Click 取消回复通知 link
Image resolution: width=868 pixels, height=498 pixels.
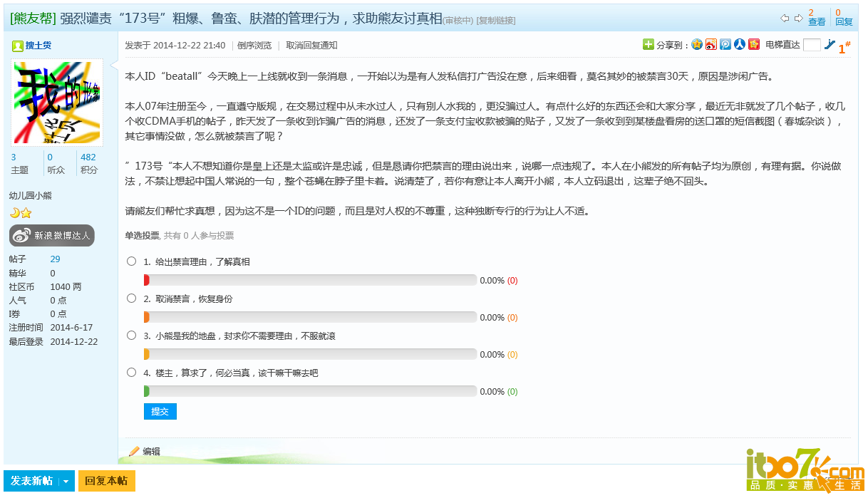click(311, 46)
